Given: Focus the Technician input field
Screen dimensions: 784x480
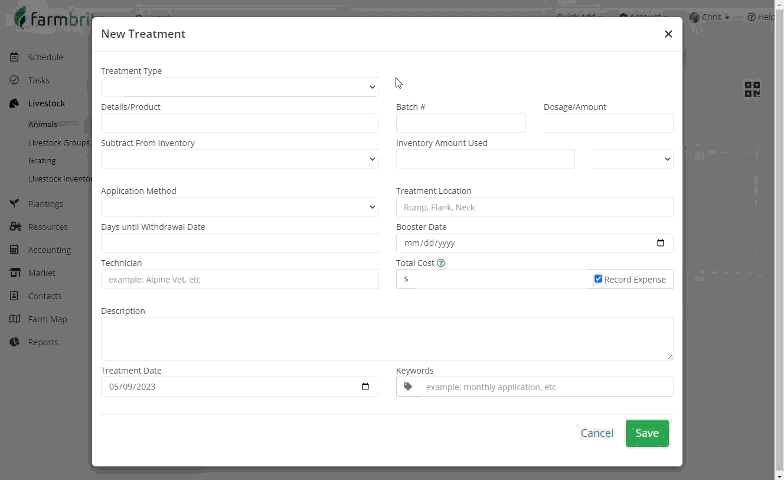Looking at the screenshot, I should tap(239, 279).
